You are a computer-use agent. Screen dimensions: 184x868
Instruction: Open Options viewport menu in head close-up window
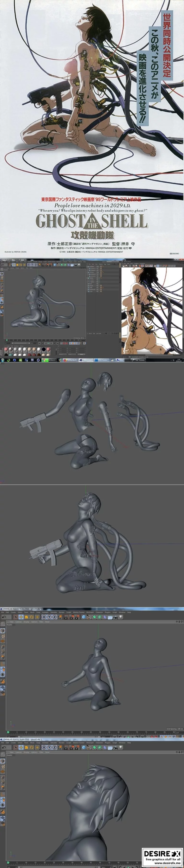34,752
